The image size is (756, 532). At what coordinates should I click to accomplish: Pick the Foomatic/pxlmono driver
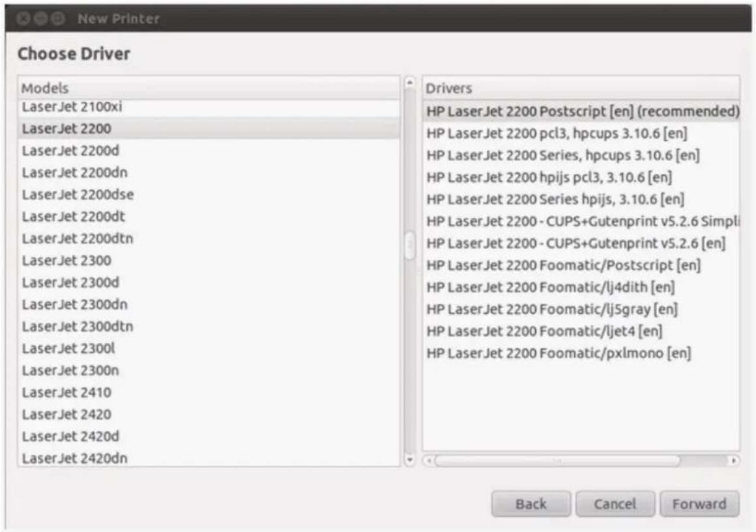tap(581, 353)
